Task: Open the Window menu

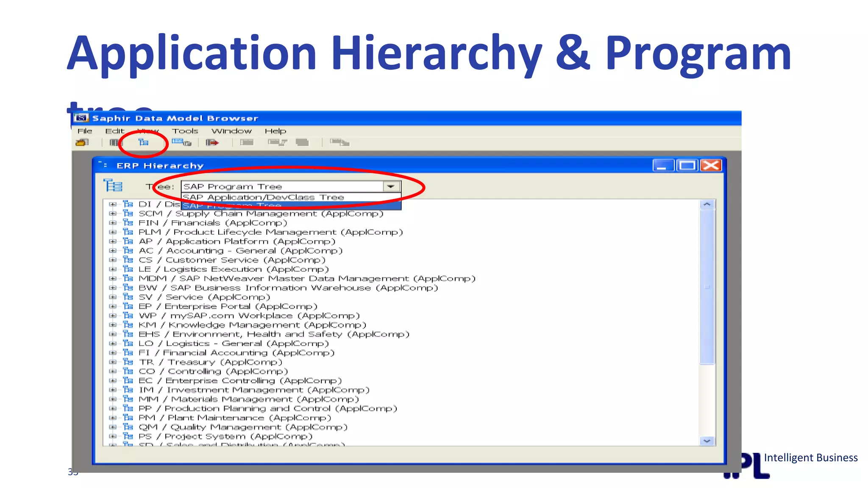Action: point(232,131)
